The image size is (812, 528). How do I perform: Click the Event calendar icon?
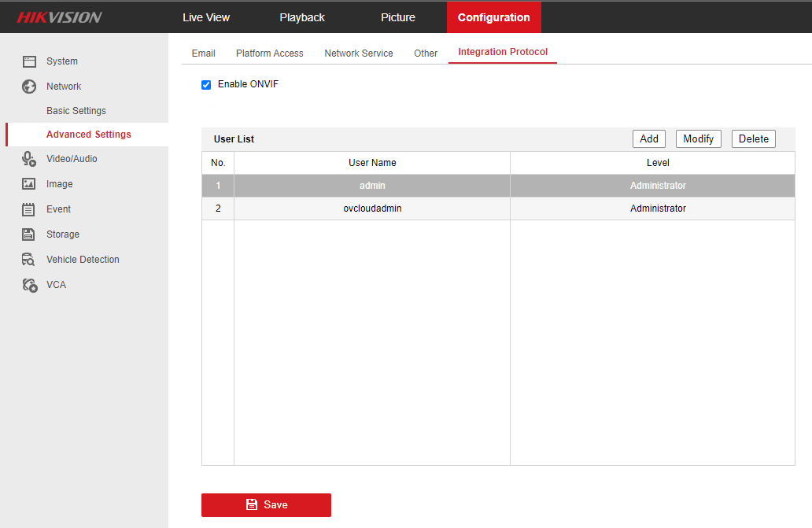(x=29, y=209)
